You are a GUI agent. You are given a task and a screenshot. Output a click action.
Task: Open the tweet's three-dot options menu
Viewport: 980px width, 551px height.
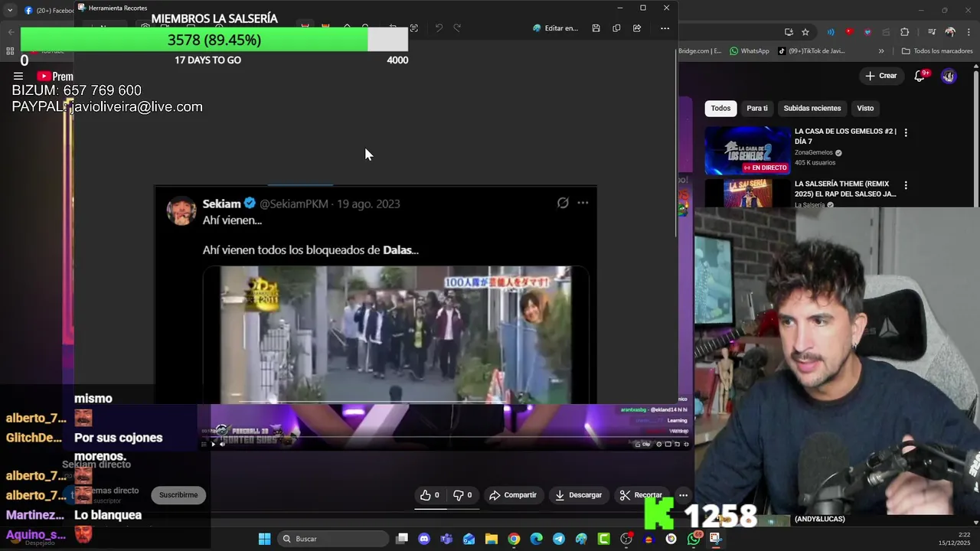(583, 203)
